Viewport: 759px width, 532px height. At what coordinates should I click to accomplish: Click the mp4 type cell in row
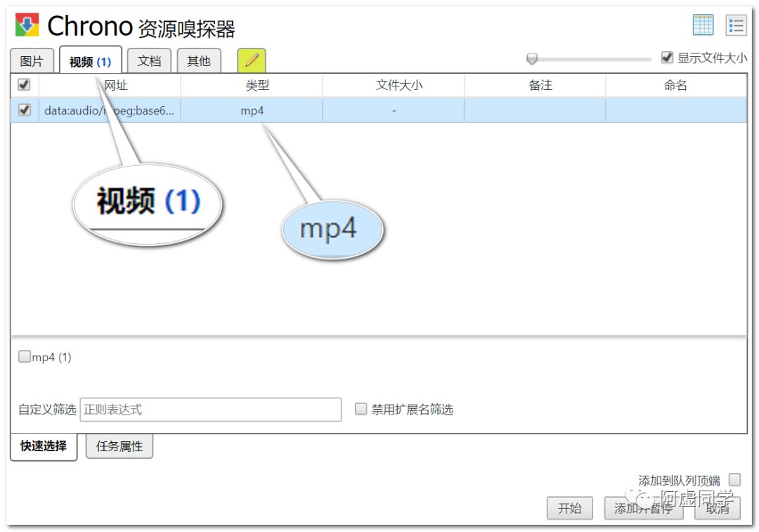click(x=252, y=110)
